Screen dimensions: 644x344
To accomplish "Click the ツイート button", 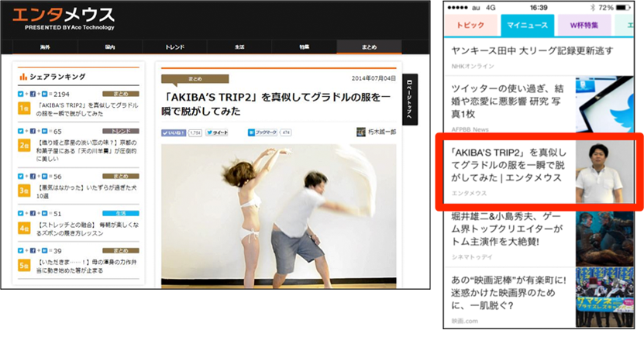I will point(217,132).
